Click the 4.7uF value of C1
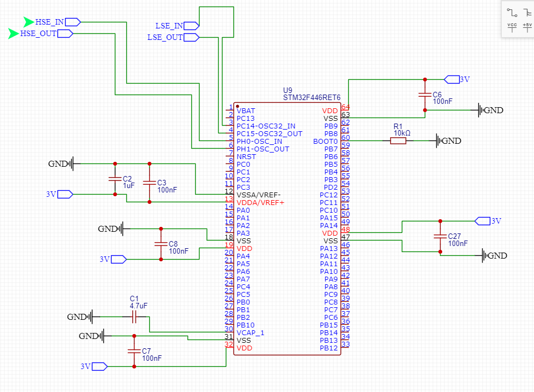This screenshot has width=534, height=392. click(138, 306)
